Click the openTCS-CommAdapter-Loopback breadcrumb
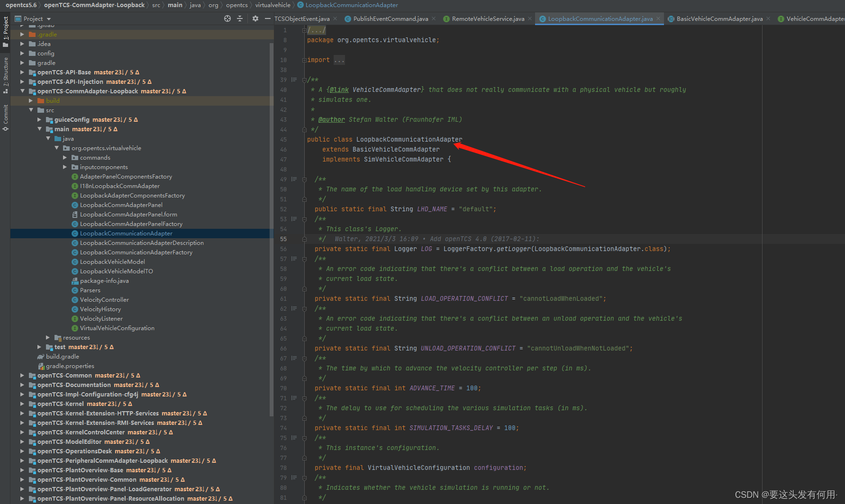This screenshot has width=845, height=504. point(94,5)
